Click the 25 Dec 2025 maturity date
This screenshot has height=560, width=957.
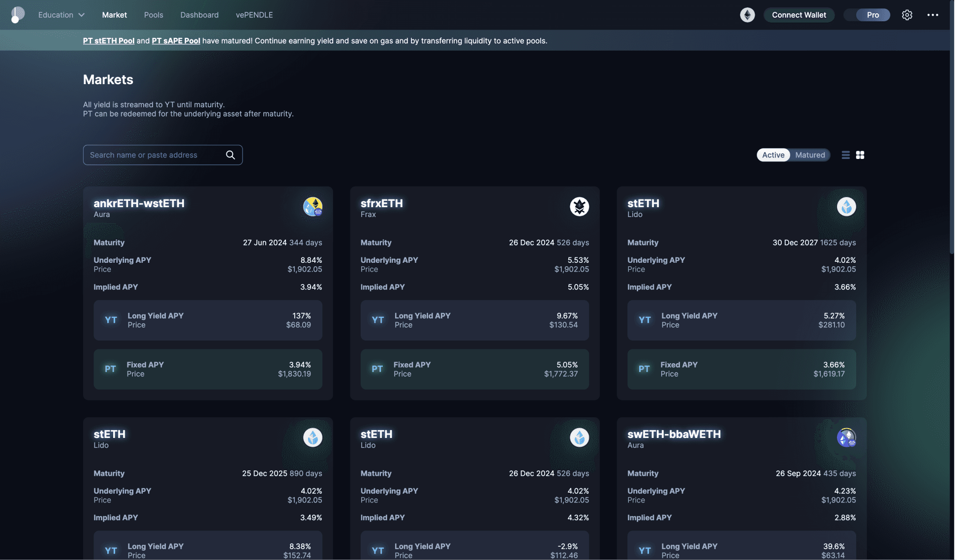[265, 474]
